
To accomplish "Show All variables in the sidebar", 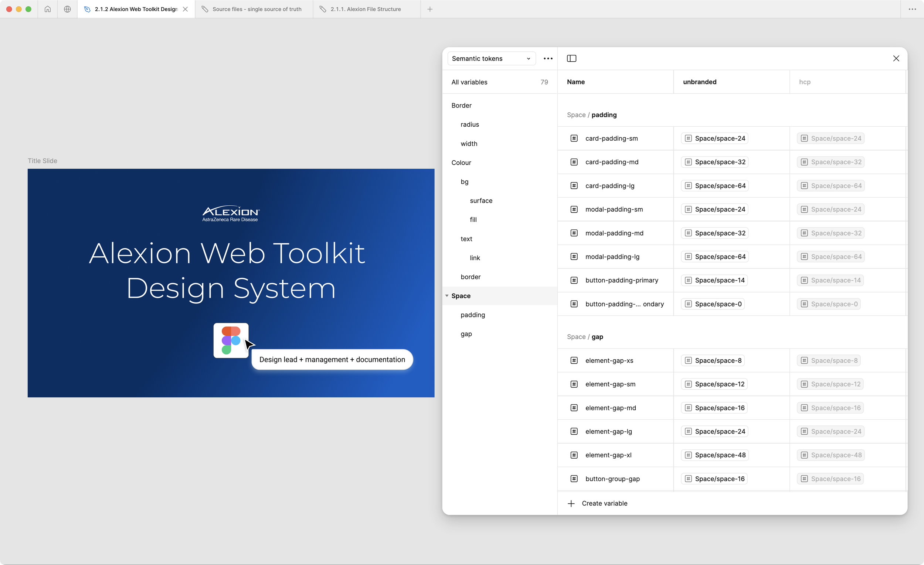I will 499,82.
